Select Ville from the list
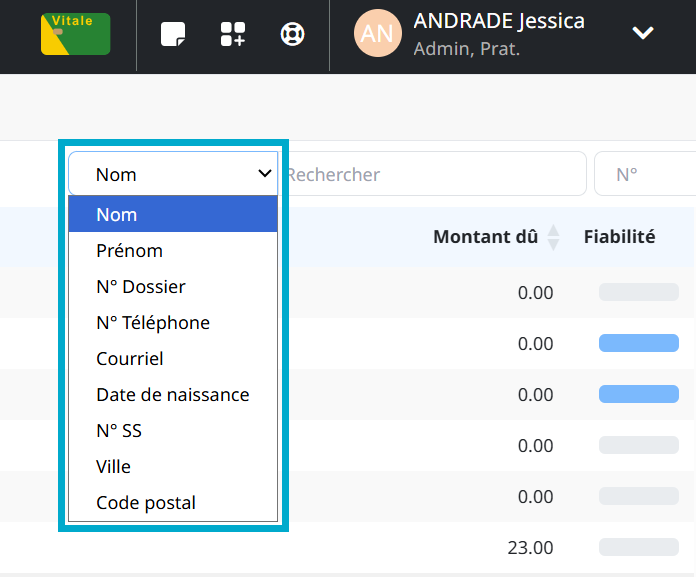This screenshot has width=696, height=577. [113, 467]
